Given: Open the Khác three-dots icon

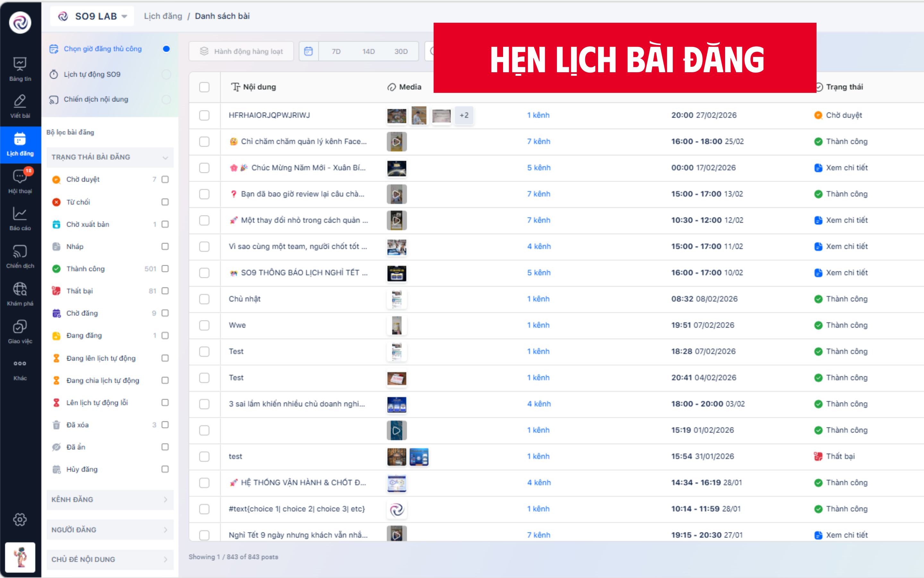Looking at the screenshot, I should (x=20, y=363).
